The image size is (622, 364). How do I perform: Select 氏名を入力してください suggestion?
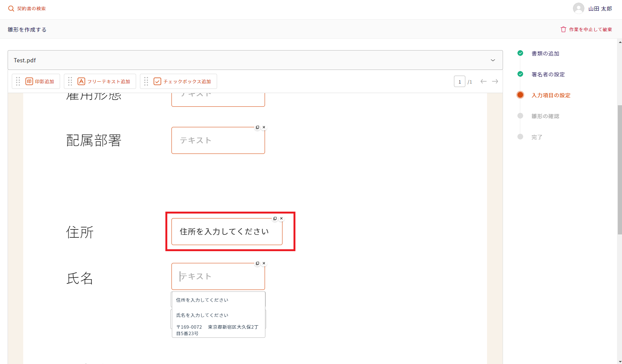pyautogui.click(x=202, y=315)
